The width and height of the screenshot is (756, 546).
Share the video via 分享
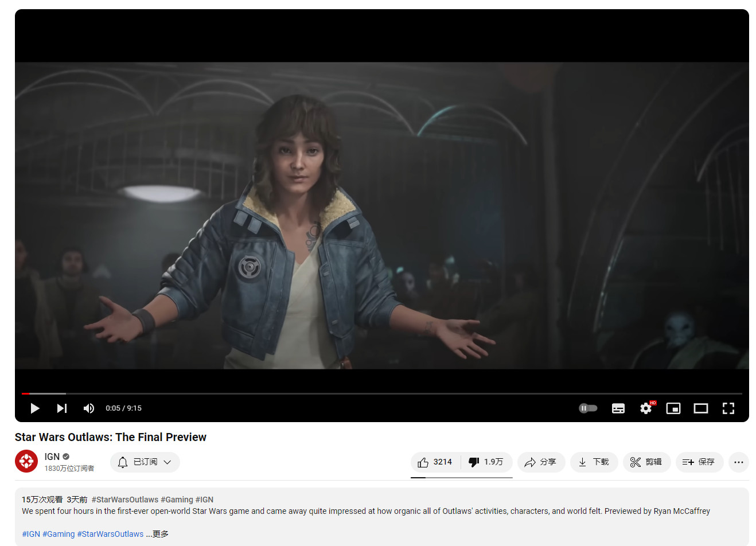541,462
